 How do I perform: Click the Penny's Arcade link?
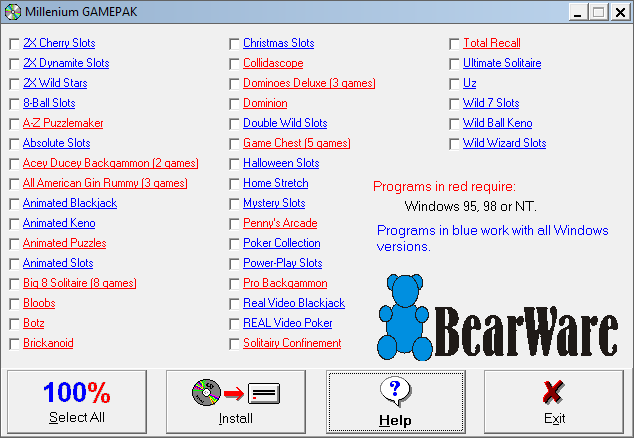(280, 223)
